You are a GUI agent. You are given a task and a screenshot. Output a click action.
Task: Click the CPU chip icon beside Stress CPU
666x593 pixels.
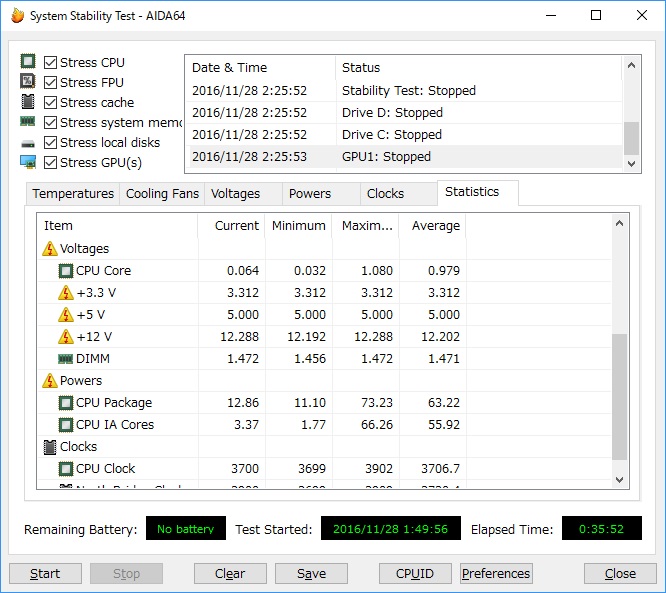click(28, 62)
